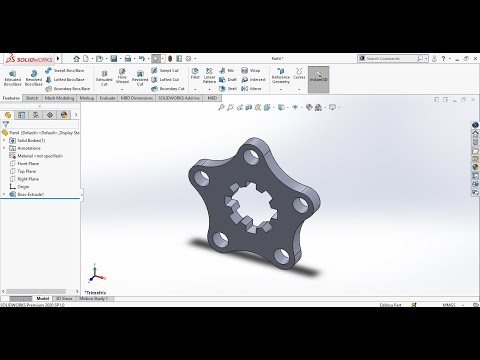Select the Lofted Cut tool
This screenshot has width=480, height=360.
(165, 80)
